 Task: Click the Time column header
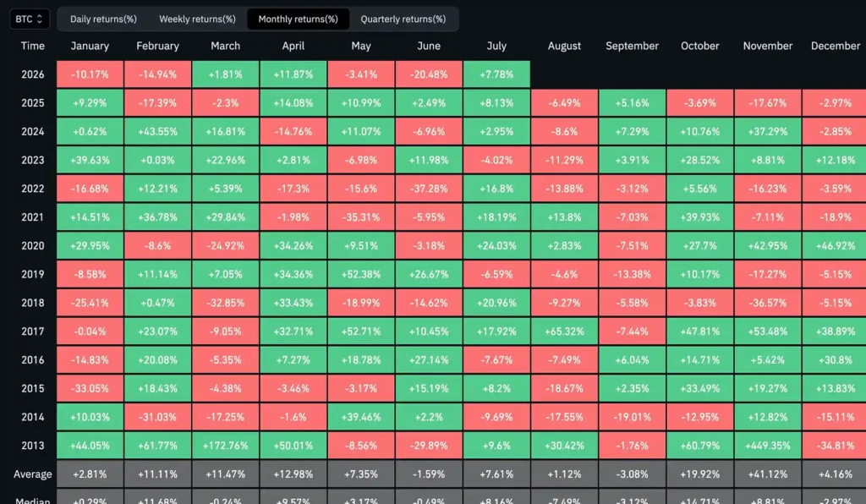coord(33,46)
